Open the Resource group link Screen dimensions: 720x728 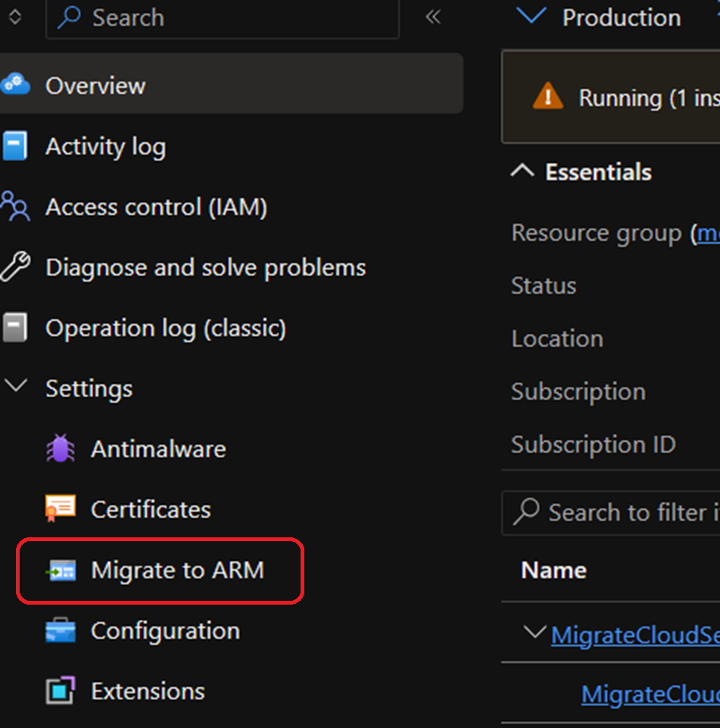[x=708, y=233]
